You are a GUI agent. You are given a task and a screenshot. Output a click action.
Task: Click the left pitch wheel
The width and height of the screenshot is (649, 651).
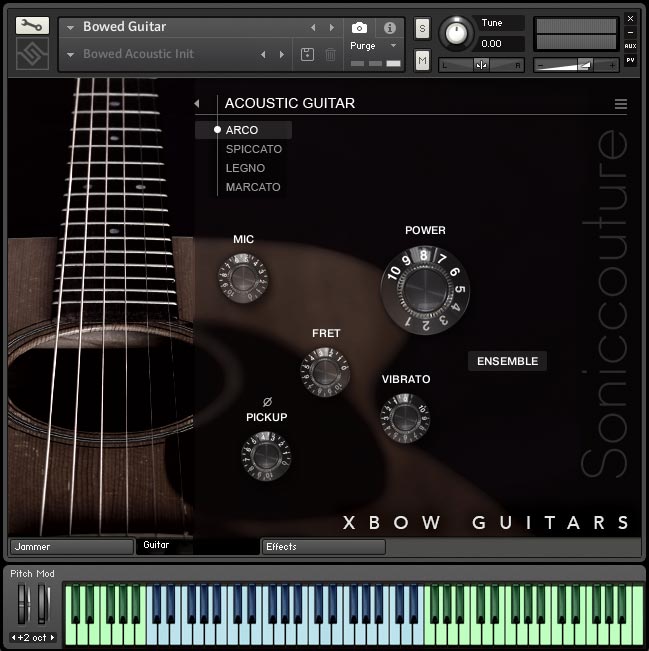click(x=22, y=604)
